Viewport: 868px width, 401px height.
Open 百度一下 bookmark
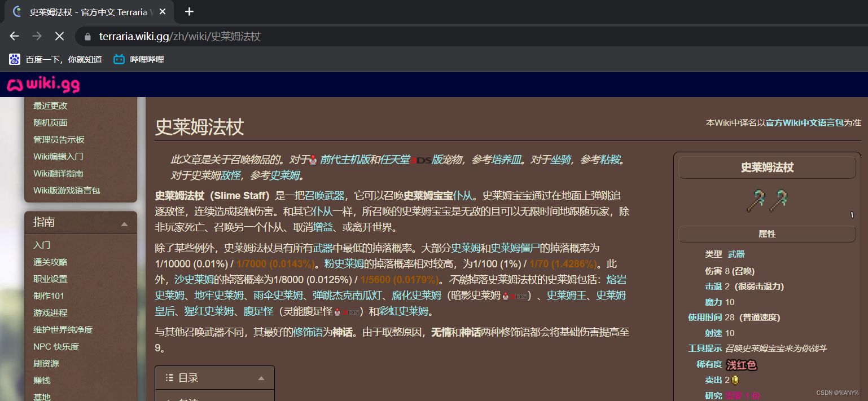pos(55,59)
